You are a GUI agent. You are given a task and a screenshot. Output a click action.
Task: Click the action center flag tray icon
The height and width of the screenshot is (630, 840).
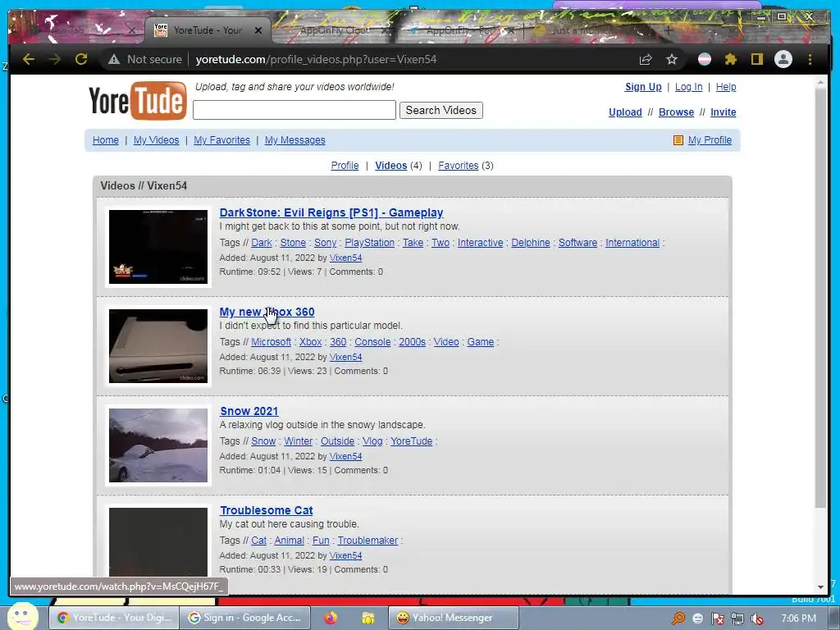point(718,619)
